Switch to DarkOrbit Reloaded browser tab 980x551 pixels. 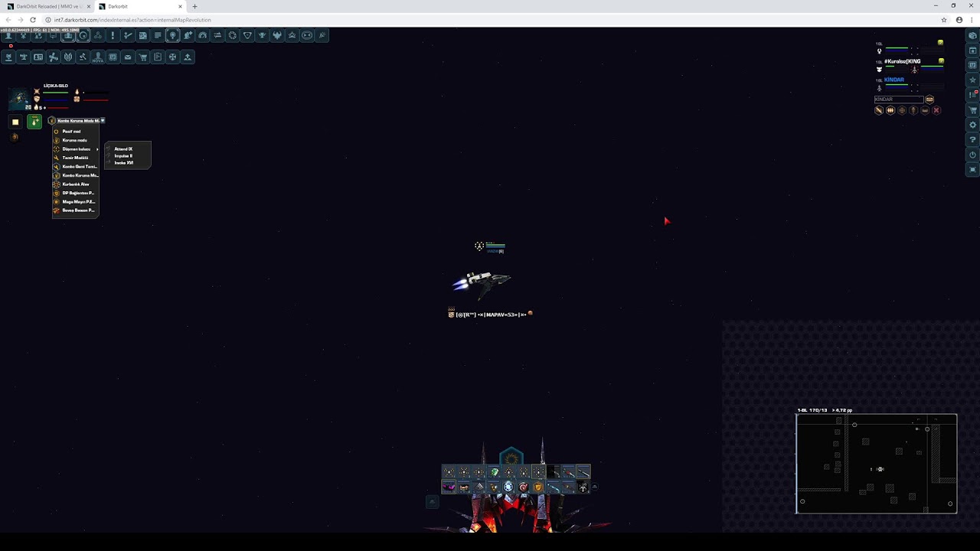(47, 6)
